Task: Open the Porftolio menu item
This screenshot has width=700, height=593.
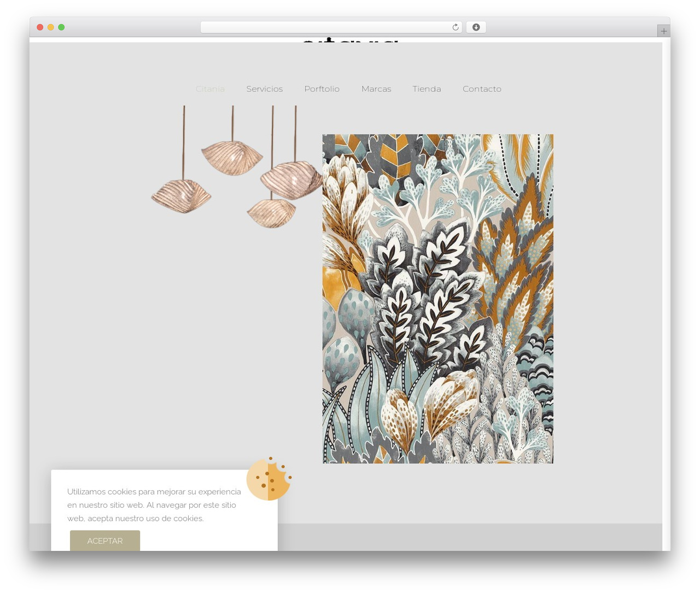Action: 322,89
